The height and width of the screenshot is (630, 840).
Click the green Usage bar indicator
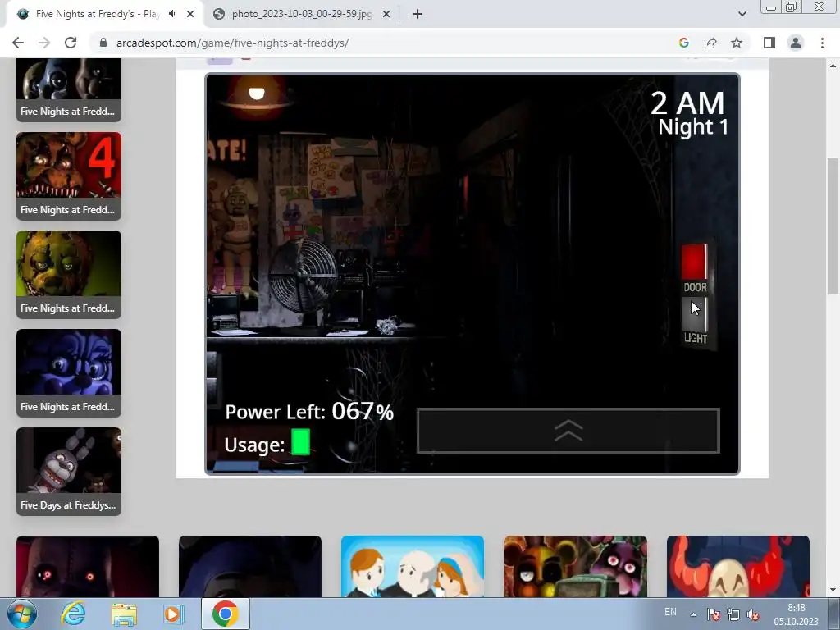point(300,442)
